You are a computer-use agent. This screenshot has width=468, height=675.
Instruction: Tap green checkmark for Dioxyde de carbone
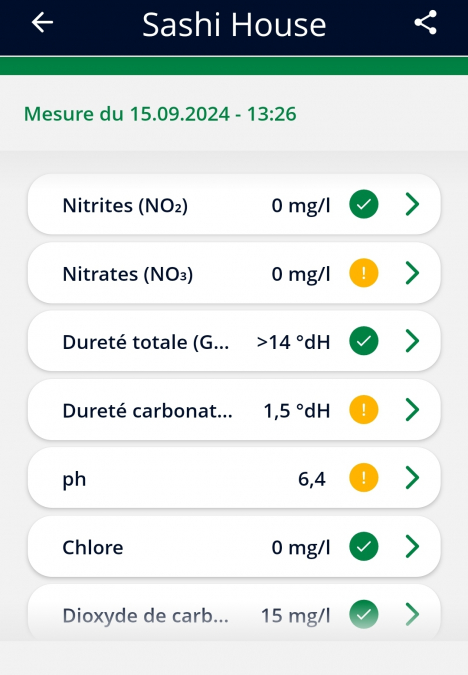(364, 614)
